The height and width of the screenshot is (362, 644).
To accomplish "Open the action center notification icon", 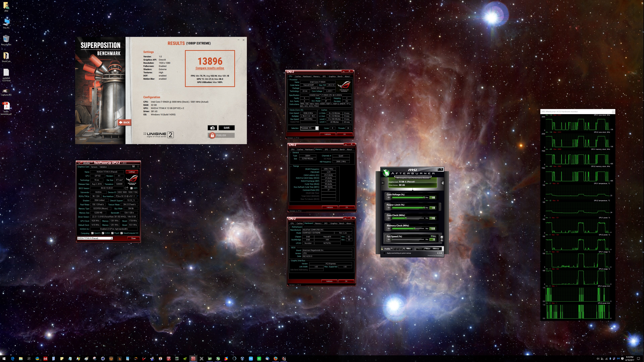I will 638,359.
